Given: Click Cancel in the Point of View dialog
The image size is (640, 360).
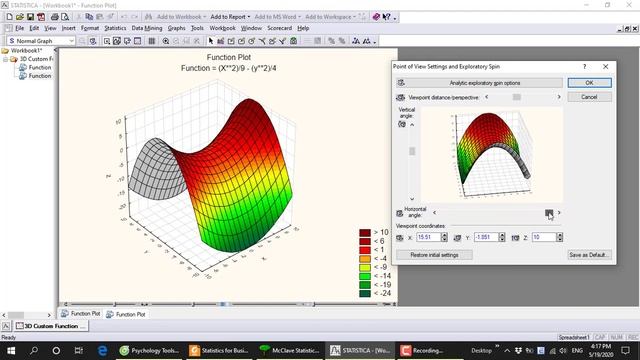Looking at the screenshot, I should coord(589,97).
